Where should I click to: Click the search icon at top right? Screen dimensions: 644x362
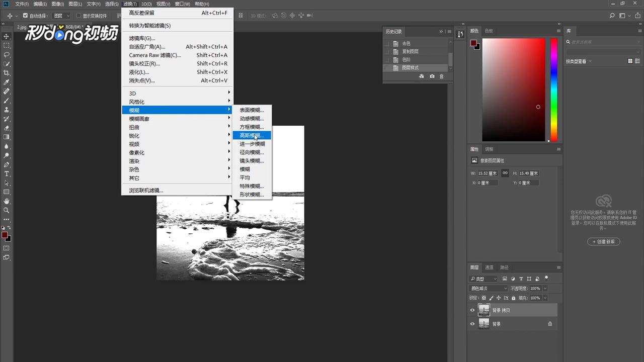612,16
